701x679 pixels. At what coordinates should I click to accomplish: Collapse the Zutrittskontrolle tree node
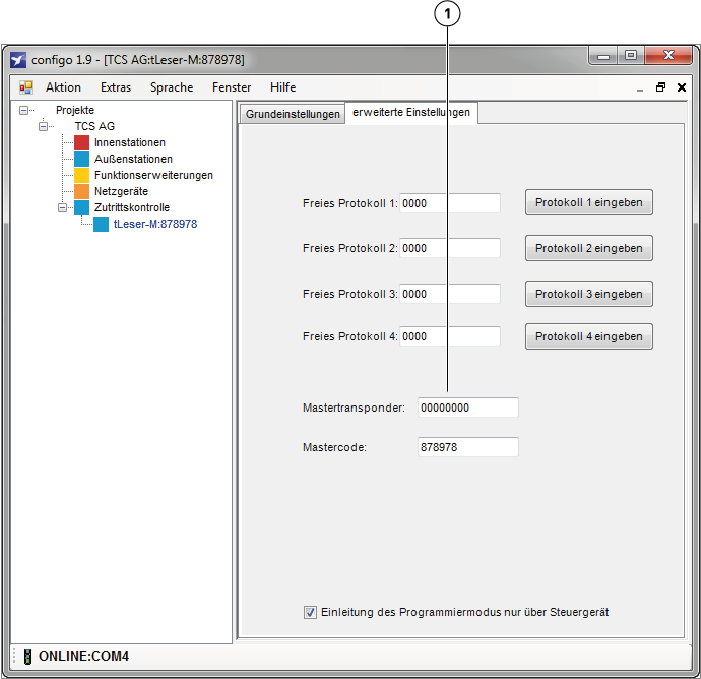[x=63, y=207]
